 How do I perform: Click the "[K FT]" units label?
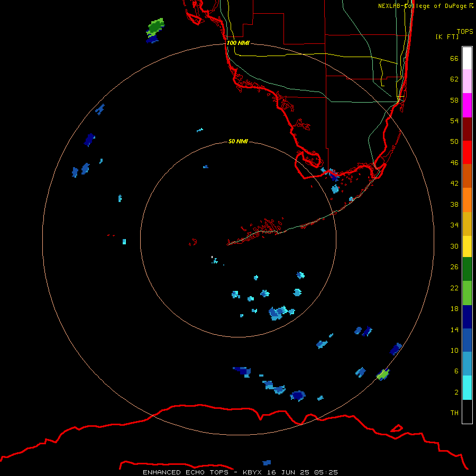tap(447, 36)
